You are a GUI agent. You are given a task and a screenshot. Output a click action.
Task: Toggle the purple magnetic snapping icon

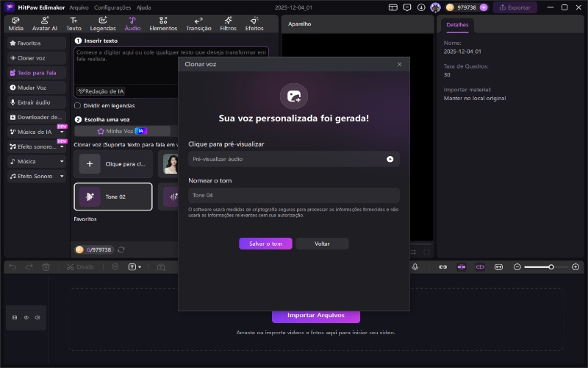click(462, 267)
